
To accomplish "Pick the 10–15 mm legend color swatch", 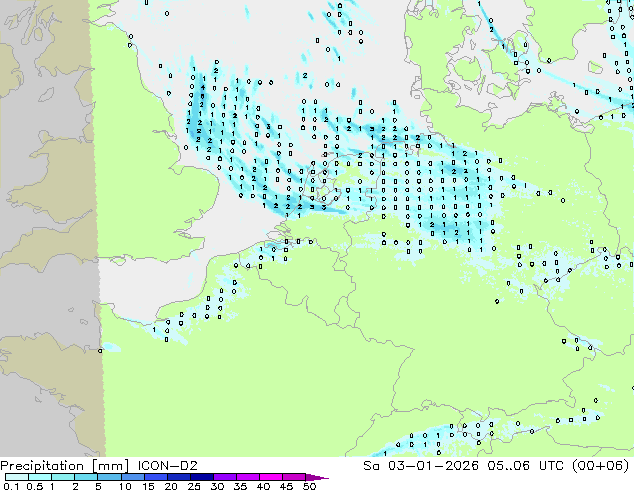I will (x=132, y=477).
